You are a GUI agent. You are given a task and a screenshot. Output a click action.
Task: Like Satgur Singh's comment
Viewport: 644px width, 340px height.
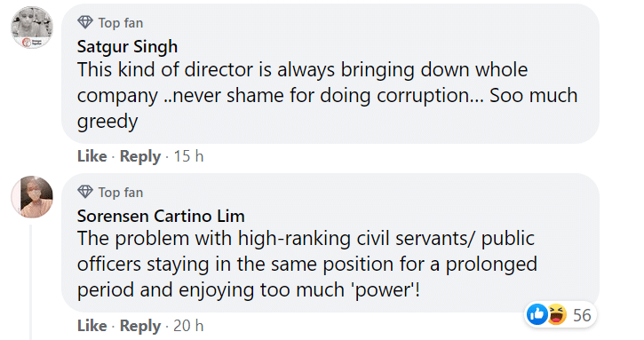pos(92,156)
